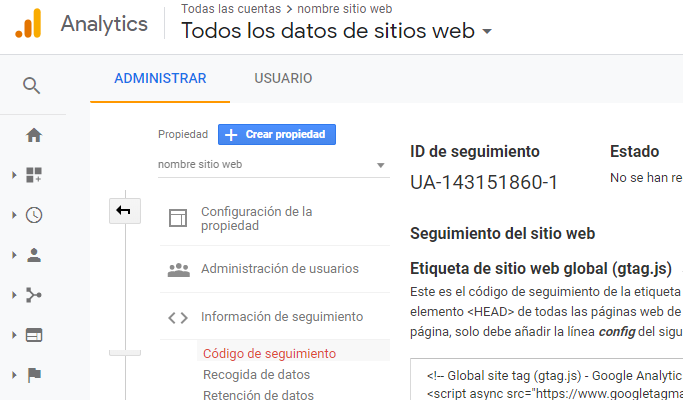
Task: Open Conversions reports flag icon
Action: (x=34, y=375)
